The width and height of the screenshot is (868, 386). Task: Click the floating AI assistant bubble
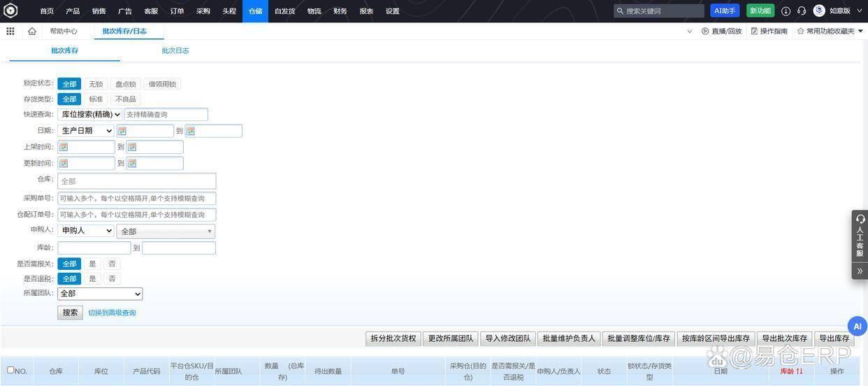(857, 327)
